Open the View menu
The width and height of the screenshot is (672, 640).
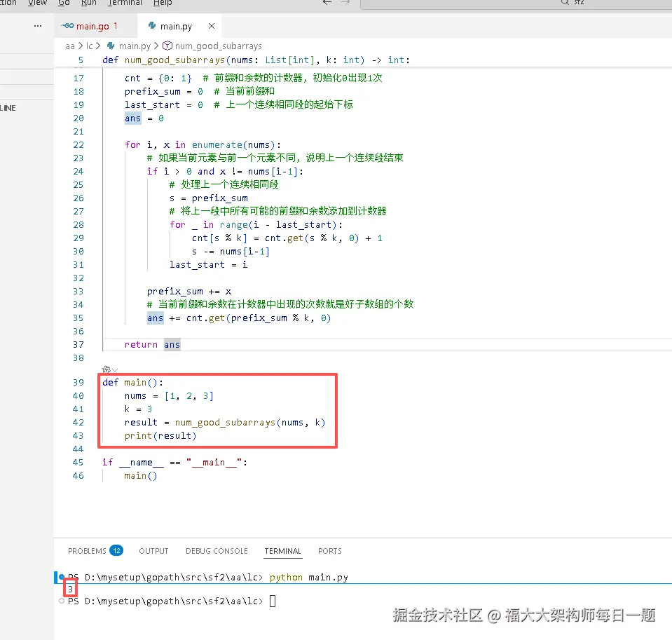coord(37,3)
